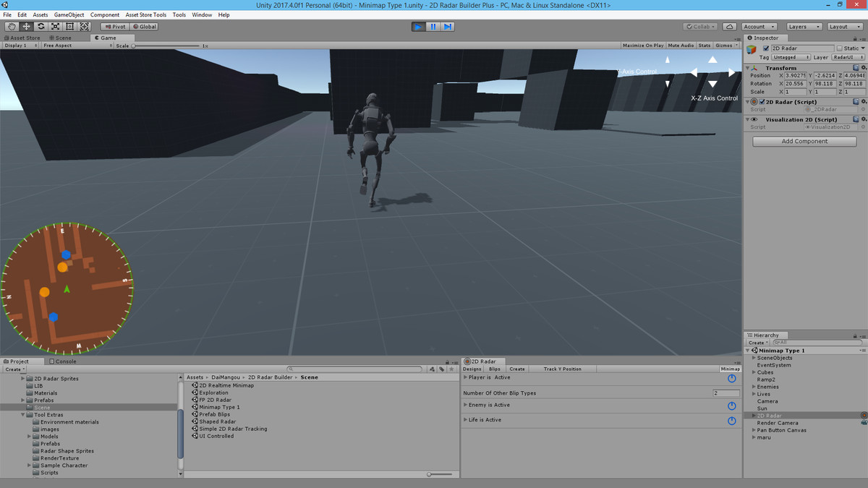Open the Transform component settings gear
Screen dimensions: 868x488
coord(864,68)
